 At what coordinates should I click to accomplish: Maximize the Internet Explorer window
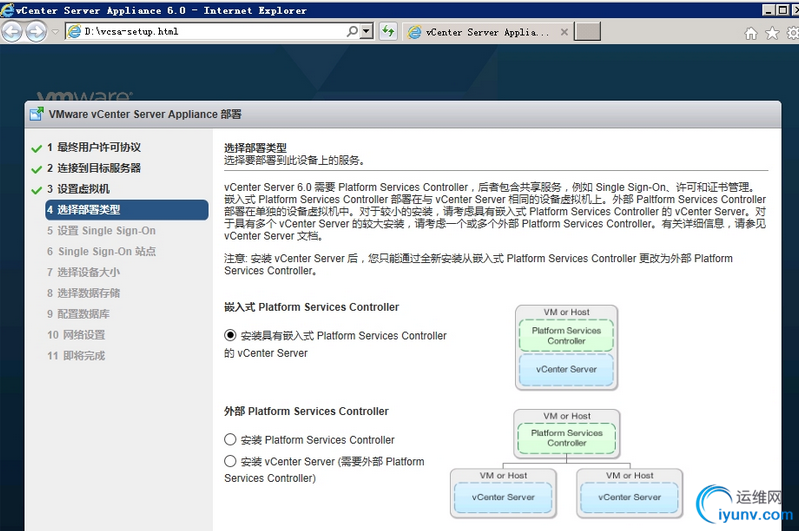click(782, 10)
